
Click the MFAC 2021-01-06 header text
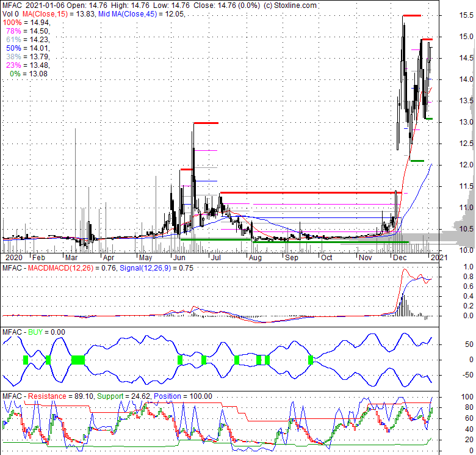(34, 5)
